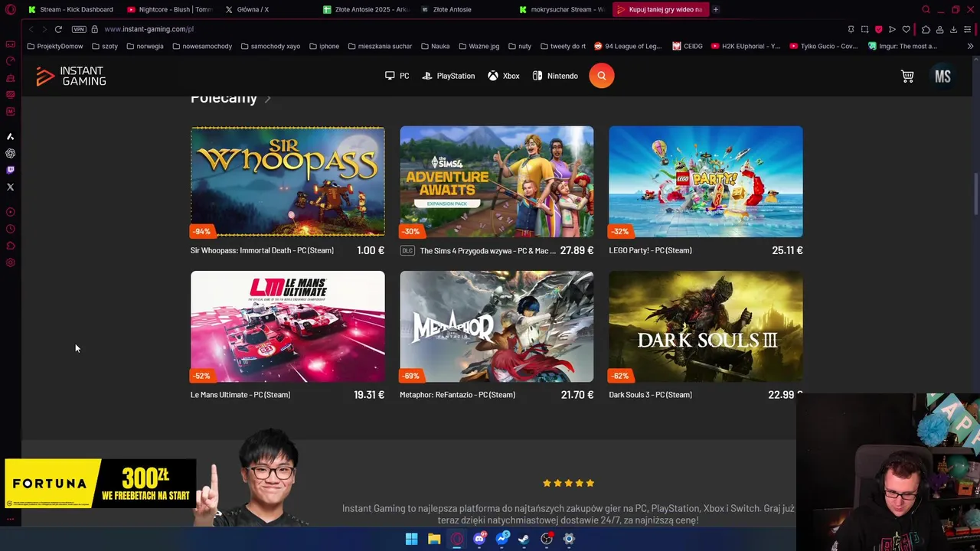Image resolution: width=980 pixels, height=551 pixels.
Task: Open the ChatGPT sidebar icon
Action: (x=10, y=153)
